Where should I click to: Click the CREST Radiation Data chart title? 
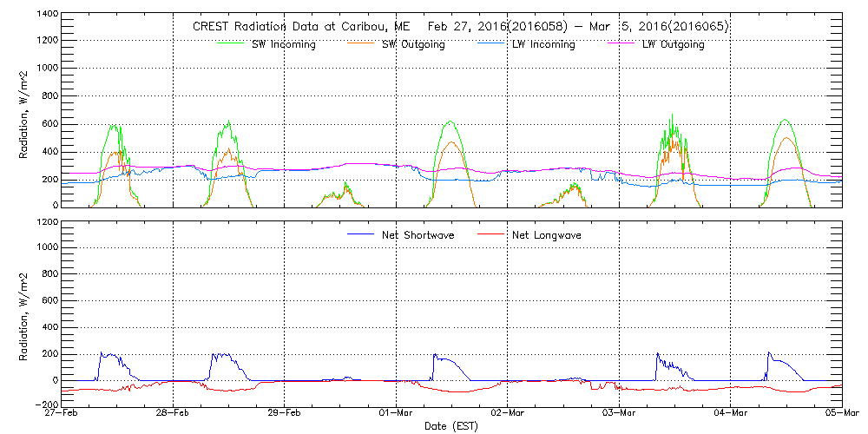coord(460,27)
